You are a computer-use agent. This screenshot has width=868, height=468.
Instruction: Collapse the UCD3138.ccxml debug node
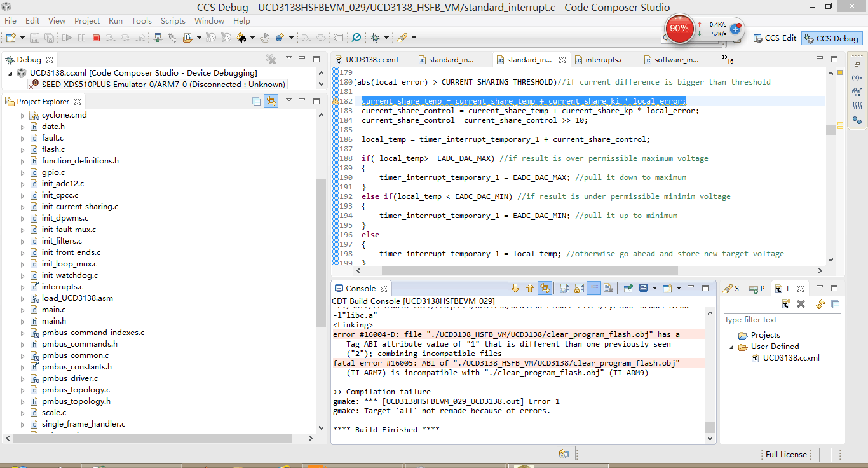(x=11, y=73)
